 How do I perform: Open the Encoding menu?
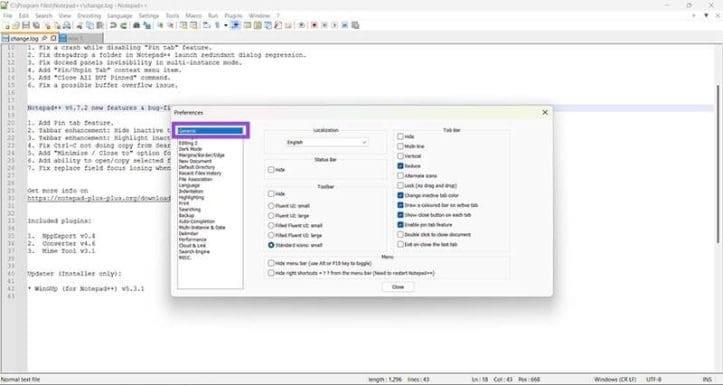89,16
